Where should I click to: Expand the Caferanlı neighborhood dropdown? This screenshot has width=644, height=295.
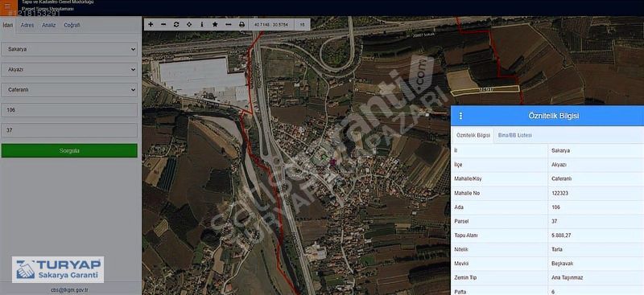69,89
